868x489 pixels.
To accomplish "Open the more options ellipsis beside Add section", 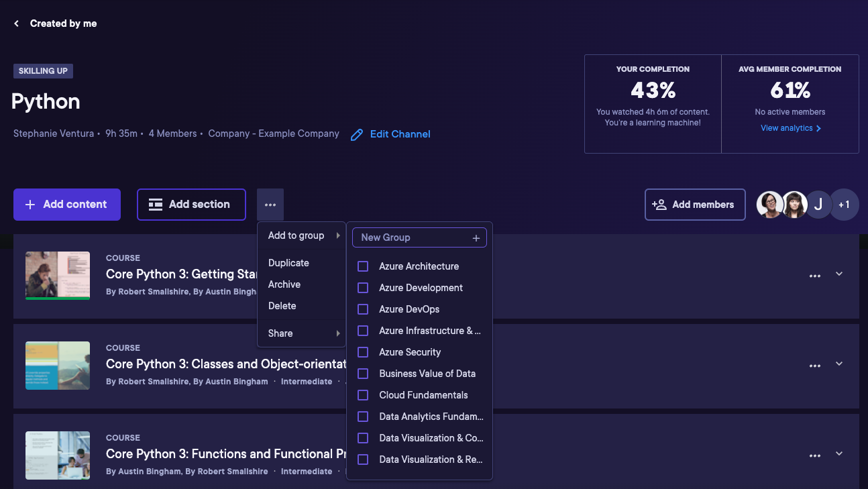I will click(x=270, y=205).
